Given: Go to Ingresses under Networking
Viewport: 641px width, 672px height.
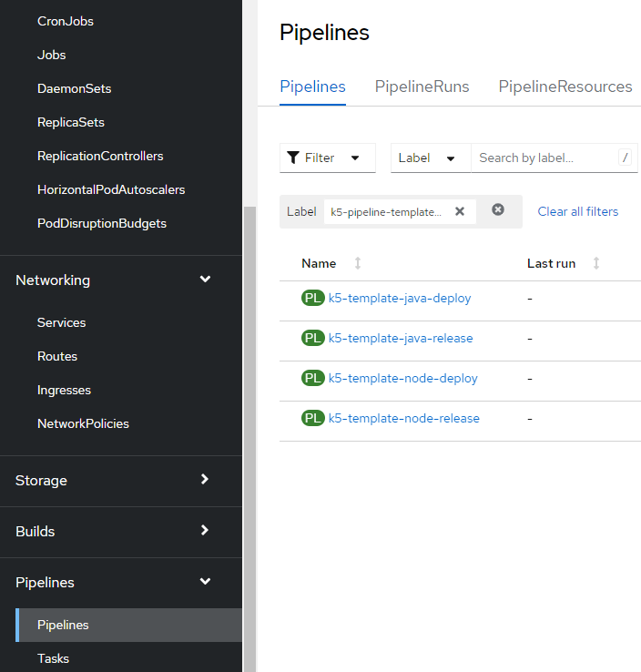Looking at the screenshot, I should coord(64,390).
